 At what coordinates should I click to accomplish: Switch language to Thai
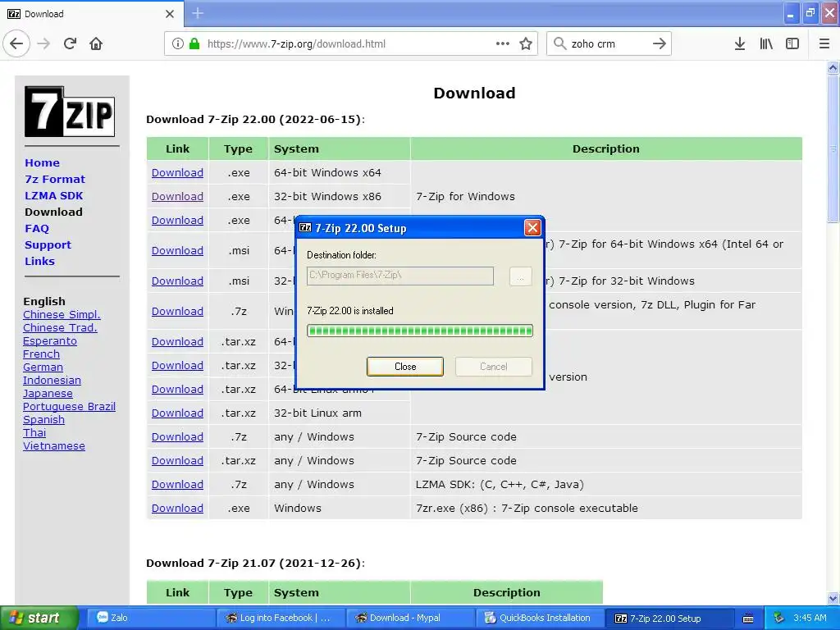[34, 433]
